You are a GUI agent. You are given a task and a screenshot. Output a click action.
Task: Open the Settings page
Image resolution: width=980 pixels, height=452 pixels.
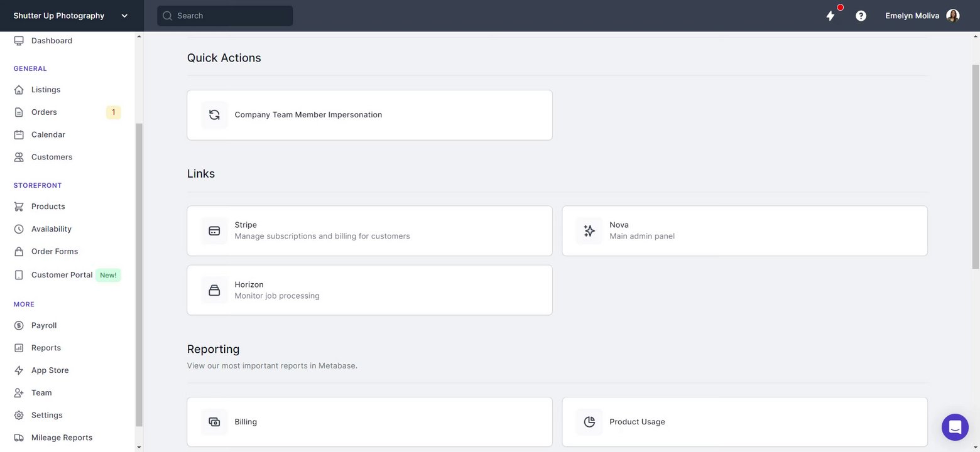pyautogui.click(x=46, y=416)
